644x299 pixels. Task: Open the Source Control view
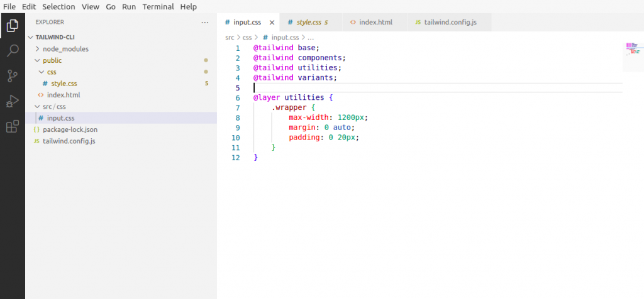pyautogui.click(x=13, y=76)
